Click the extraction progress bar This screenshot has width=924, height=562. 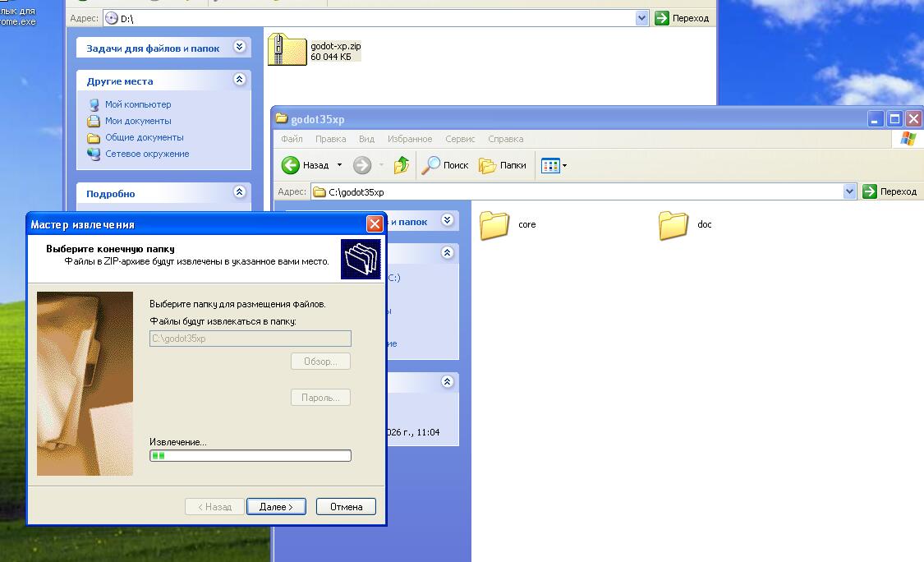point(251,456)
